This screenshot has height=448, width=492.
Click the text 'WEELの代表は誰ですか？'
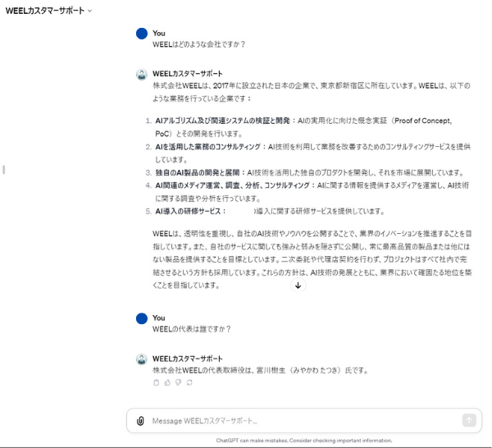(192, 329)
